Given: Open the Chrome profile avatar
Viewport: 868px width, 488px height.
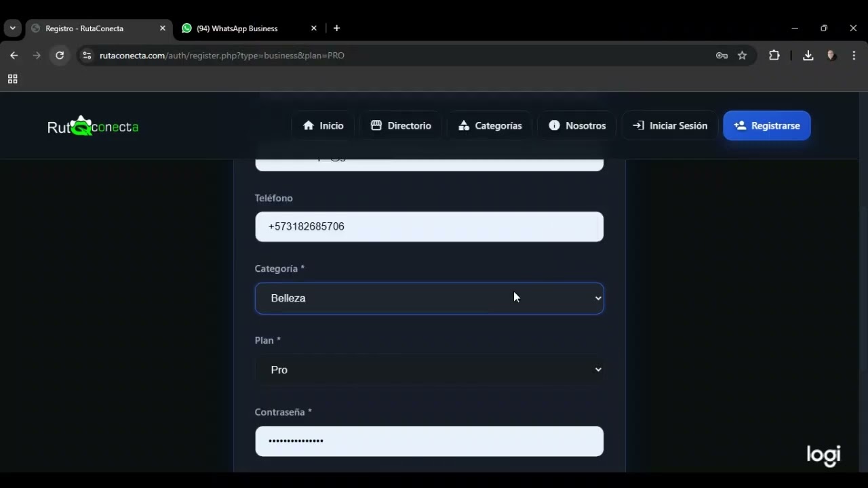Looking at the screenshot, I should (x=831, y=56).
